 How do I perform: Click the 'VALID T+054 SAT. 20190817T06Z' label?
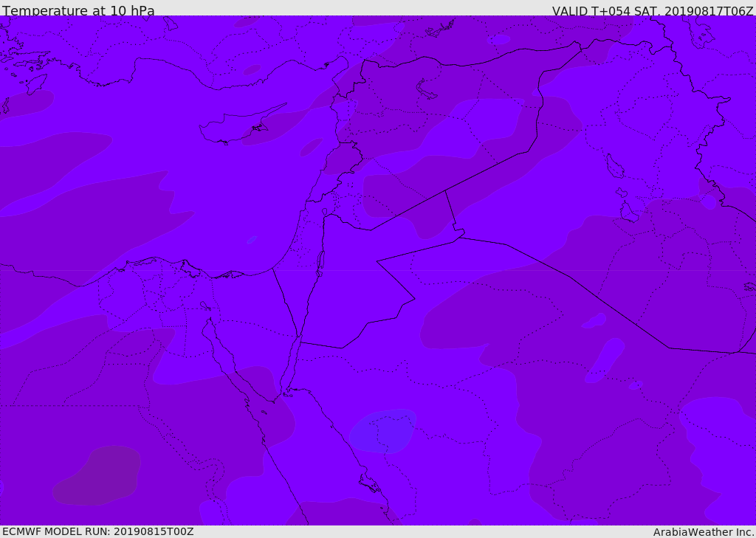(653, 10)
